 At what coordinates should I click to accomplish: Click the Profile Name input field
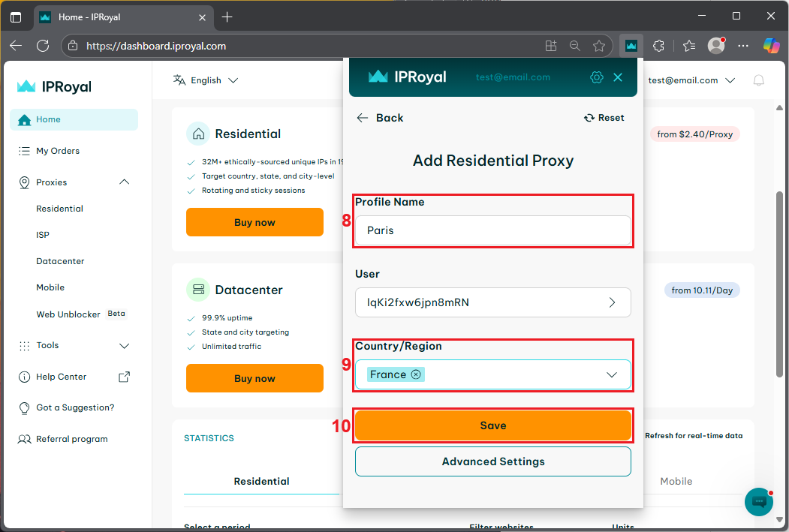click(x=492, y=230)
